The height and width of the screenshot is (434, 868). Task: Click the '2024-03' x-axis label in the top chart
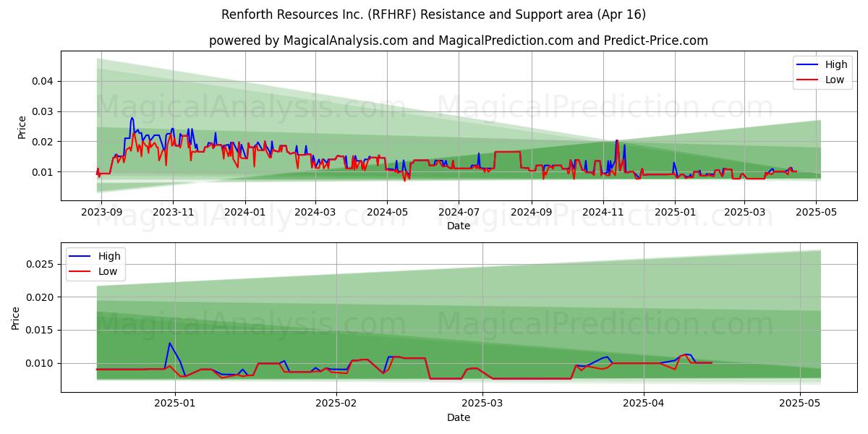[x=315, y=213]
